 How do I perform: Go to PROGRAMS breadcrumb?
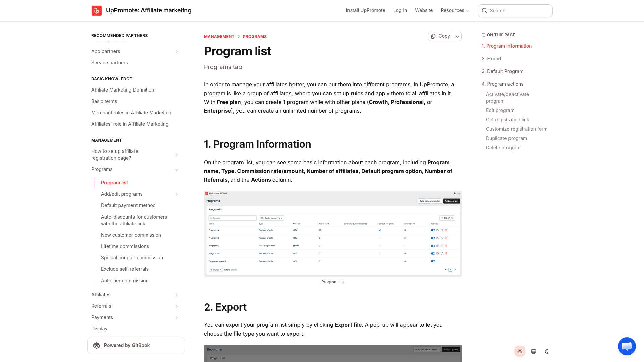coord(255,37)
